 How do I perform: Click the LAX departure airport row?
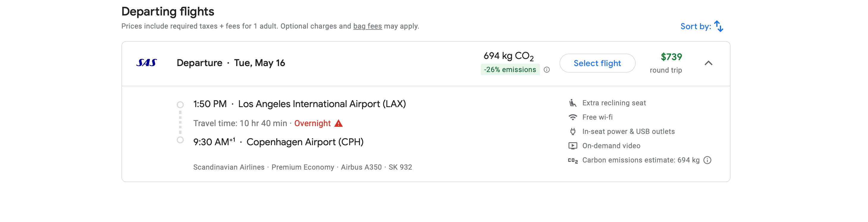point(322,104)
